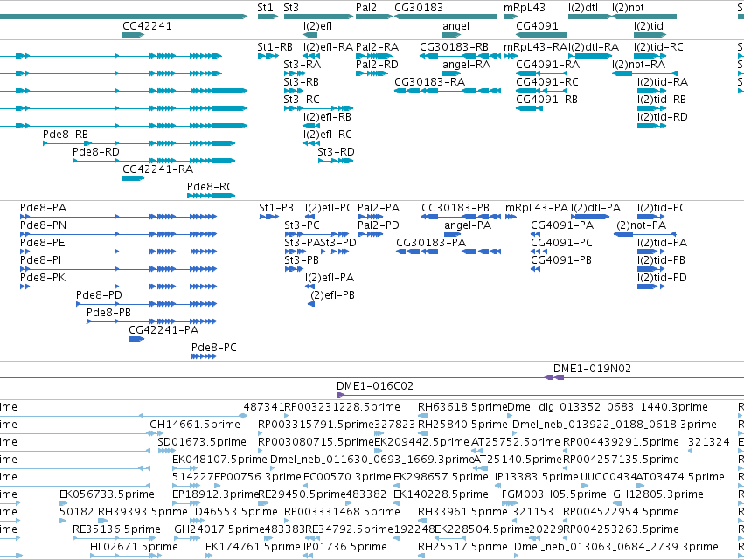Select the CG30183-RB transcript label

(x=454, y=47)
